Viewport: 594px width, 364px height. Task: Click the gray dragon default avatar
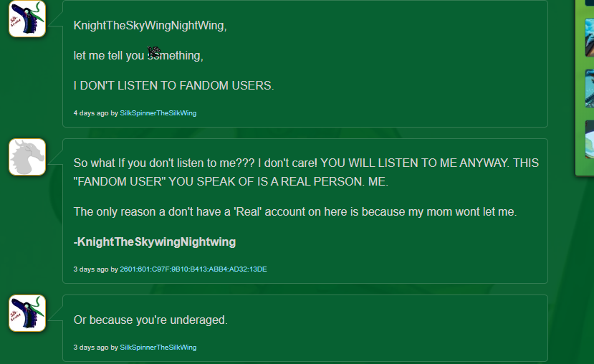pos(27,157)
